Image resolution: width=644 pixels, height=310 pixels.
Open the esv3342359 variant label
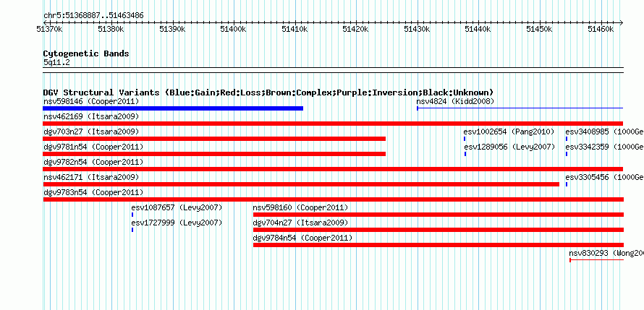click(x=605, y=147)
